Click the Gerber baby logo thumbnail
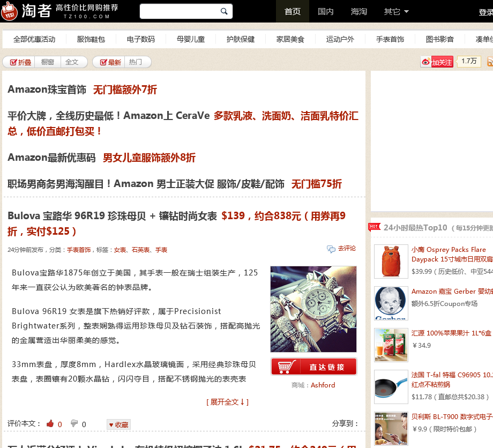Viewport: 493px width, 448px height. pos(391,303)
